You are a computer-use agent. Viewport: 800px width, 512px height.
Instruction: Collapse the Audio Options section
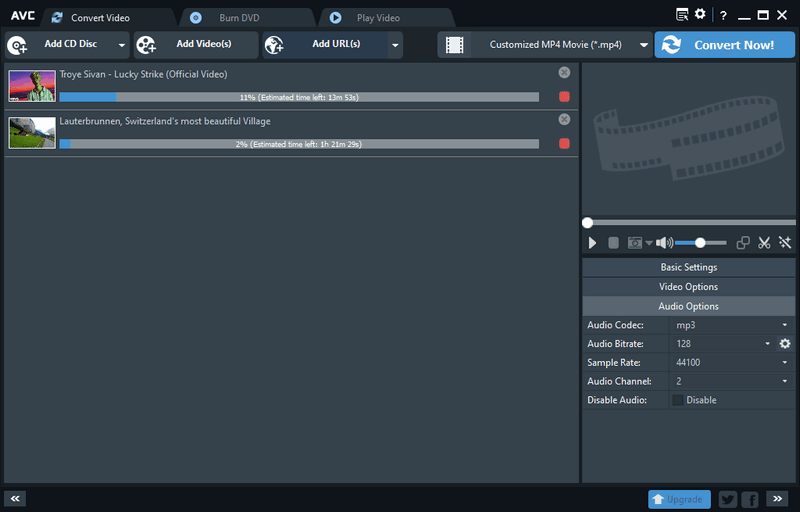click(x=689, y=306)
